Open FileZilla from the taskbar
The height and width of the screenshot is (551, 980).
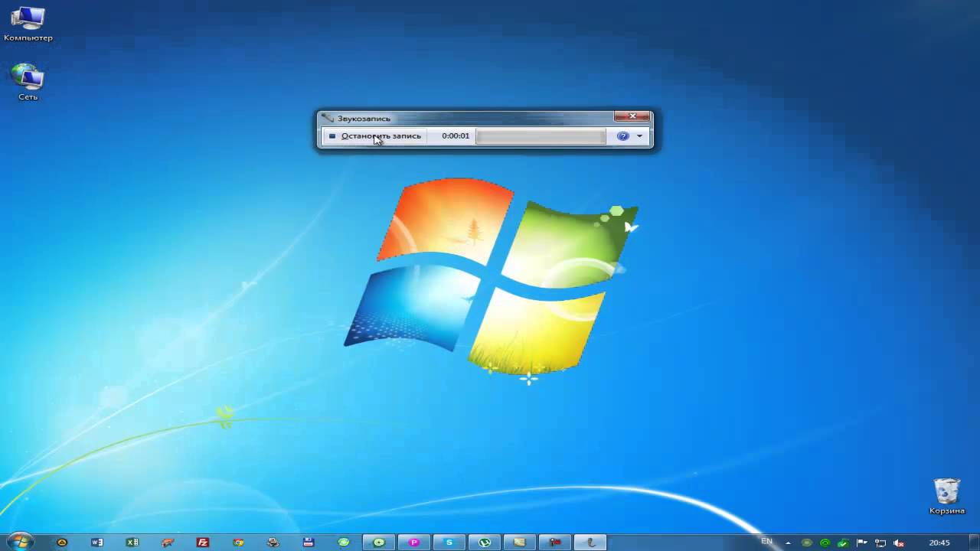[x=203, y=543]
